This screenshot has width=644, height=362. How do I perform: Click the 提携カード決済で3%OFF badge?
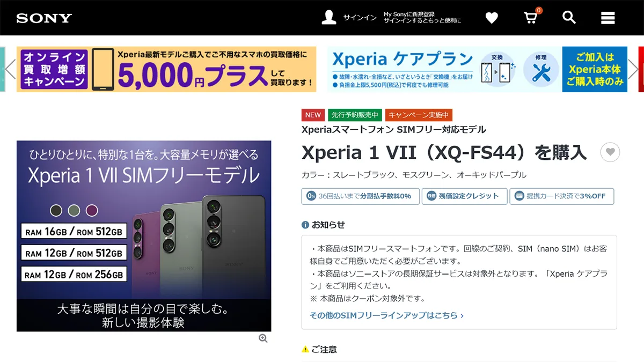562,196
